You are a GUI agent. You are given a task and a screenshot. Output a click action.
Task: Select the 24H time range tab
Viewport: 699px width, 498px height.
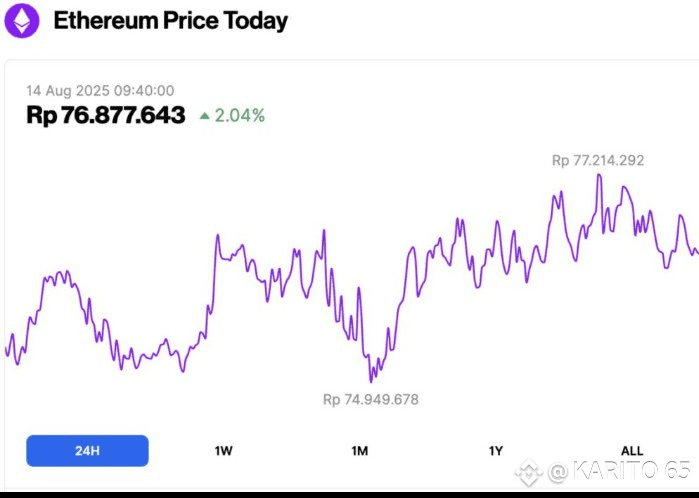tap(87, 451)
